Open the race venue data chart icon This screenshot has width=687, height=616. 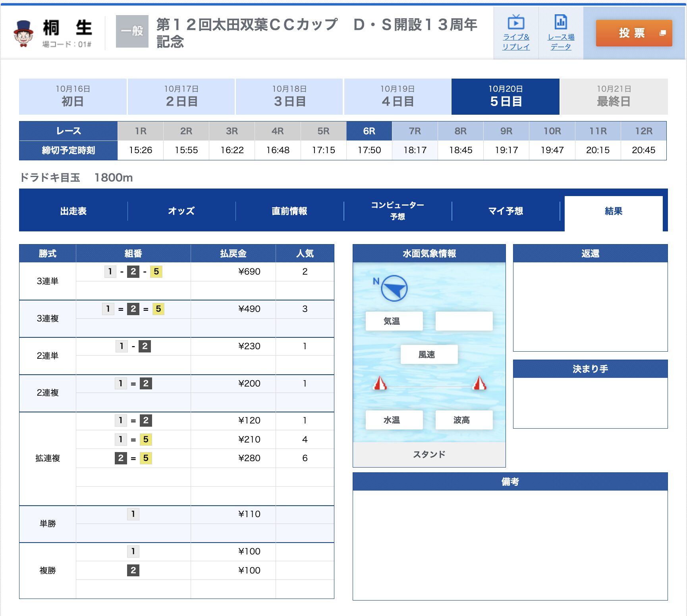point(561,22)
